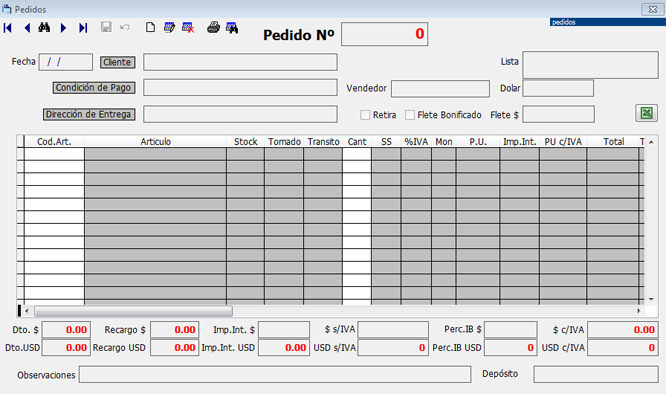This screenshot has width=666, height=394.
Task: Click the client name input field
Action: [x=240, y=62]
